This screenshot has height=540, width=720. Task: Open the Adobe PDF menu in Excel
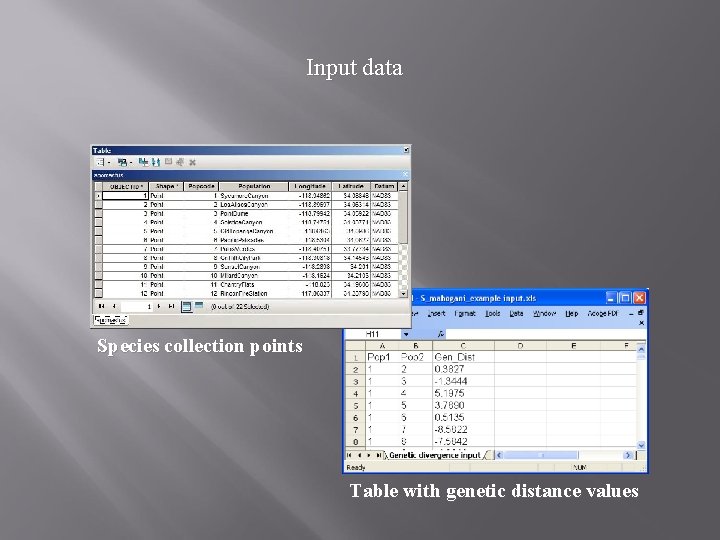(x=603, y=313)
